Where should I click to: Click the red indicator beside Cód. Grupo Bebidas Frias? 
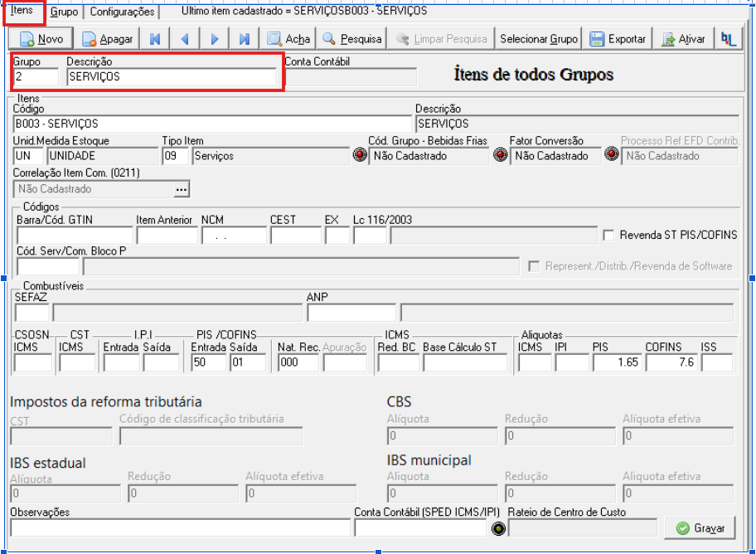(x=360, y=155)
